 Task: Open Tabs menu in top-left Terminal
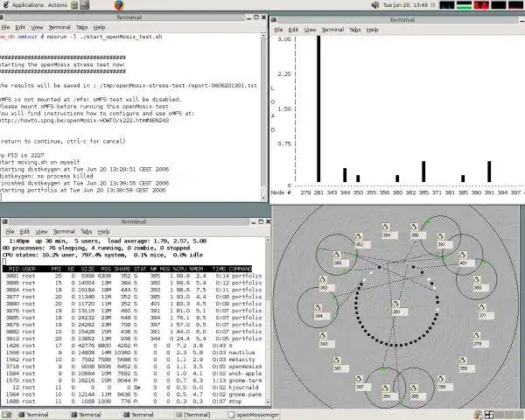(x=81, y=27)
